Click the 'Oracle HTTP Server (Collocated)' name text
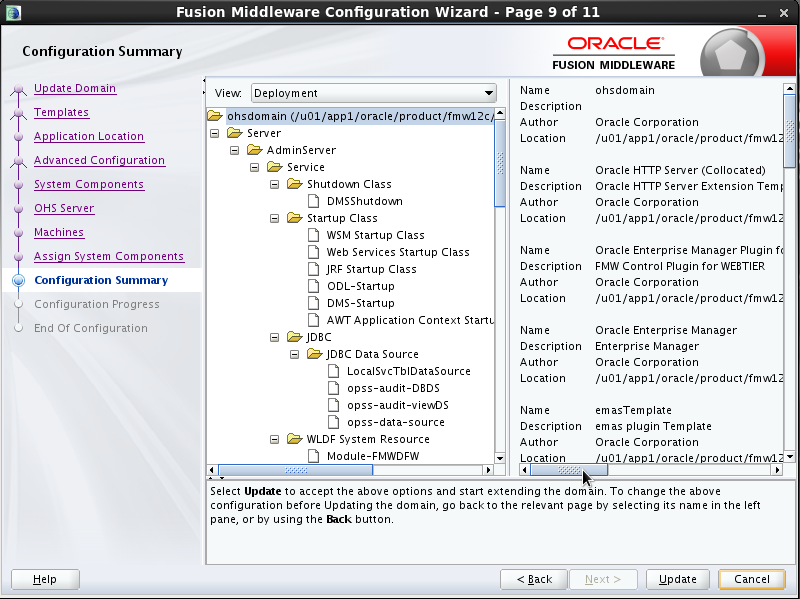This screenshot has height=599, width=800. pos(680,170)
